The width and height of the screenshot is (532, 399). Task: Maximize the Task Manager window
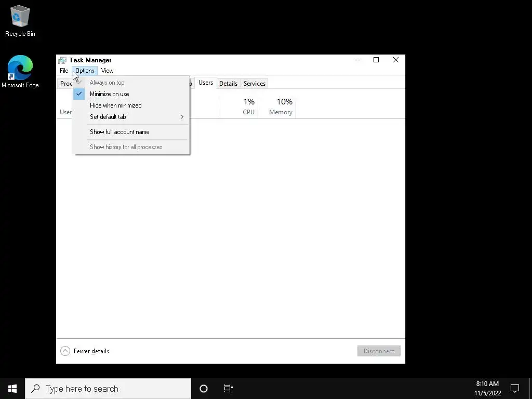[x=376, y=60]
